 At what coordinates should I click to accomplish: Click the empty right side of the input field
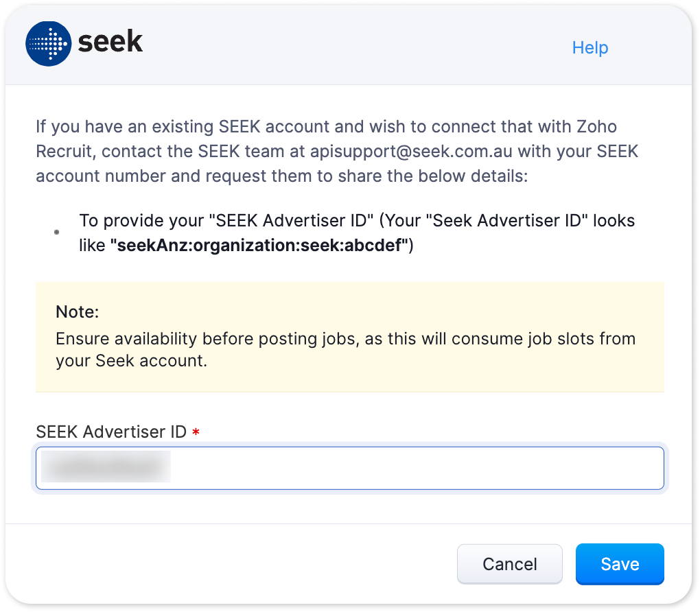pyautogui.click(x=417, y=468)
